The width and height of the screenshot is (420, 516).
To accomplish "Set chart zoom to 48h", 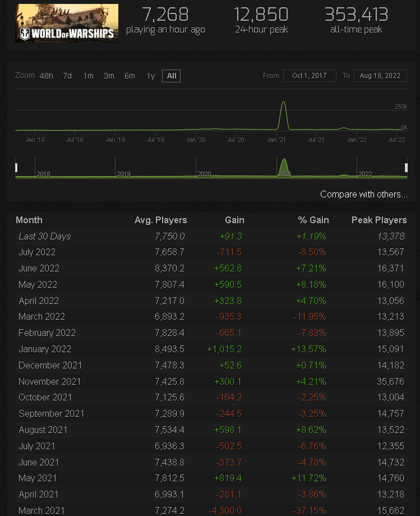I will (x=47, y=76).
